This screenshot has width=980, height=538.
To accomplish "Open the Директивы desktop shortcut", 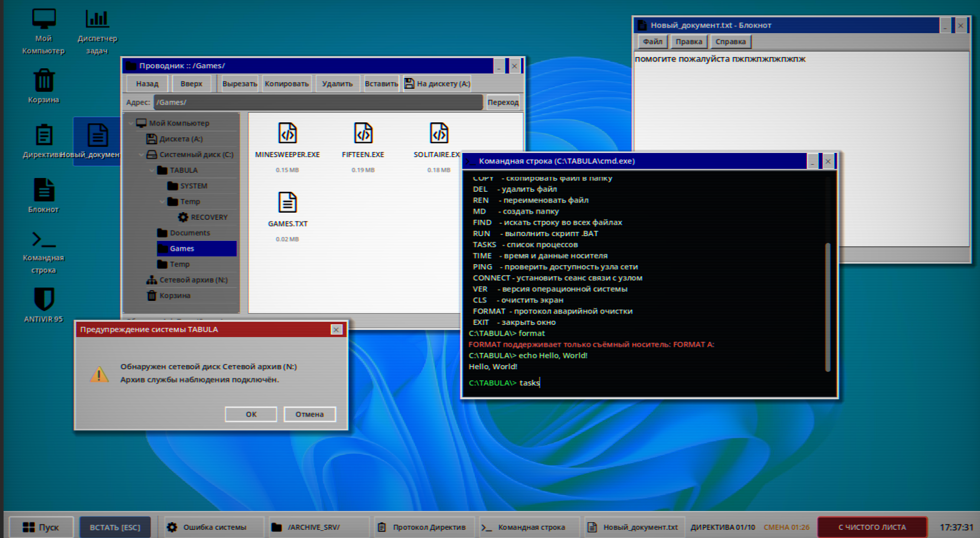I will [43, 141].
